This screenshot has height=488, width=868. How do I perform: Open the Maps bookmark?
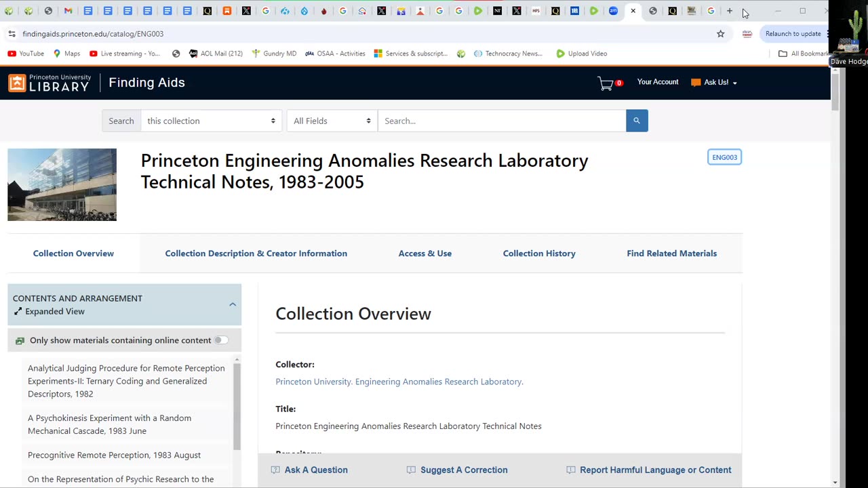point(66,54)
